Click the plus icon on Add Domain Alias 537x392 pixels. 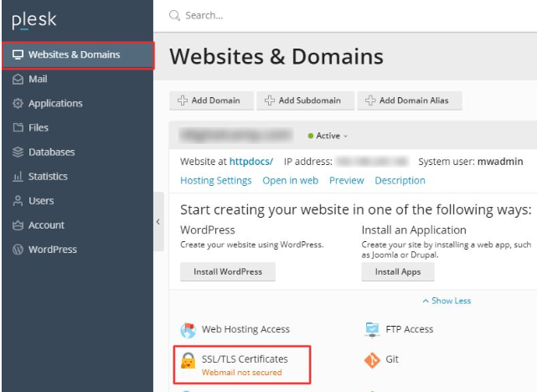370,101
